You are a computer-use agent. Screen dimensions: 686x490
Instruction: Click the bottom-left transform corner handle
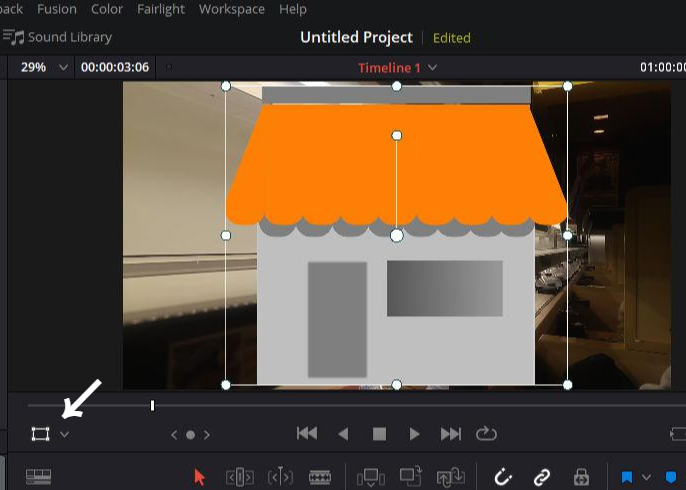226,385
